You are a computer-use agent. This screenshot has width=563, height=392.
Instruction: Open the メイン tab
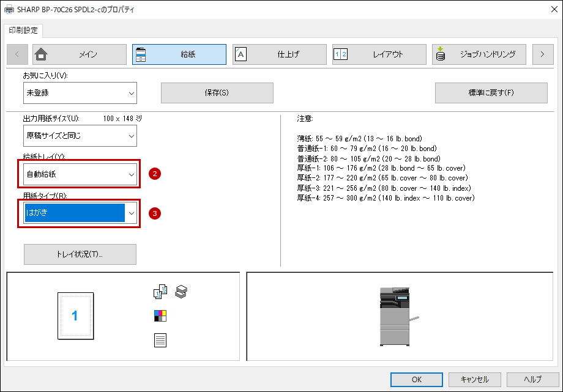[x=80, y=54]
